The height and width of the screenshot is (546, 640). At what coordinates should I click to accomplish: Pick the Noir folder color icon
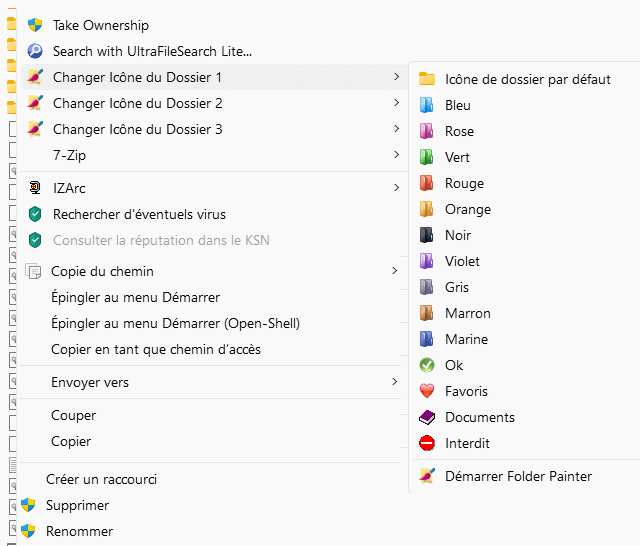point(427,235)
